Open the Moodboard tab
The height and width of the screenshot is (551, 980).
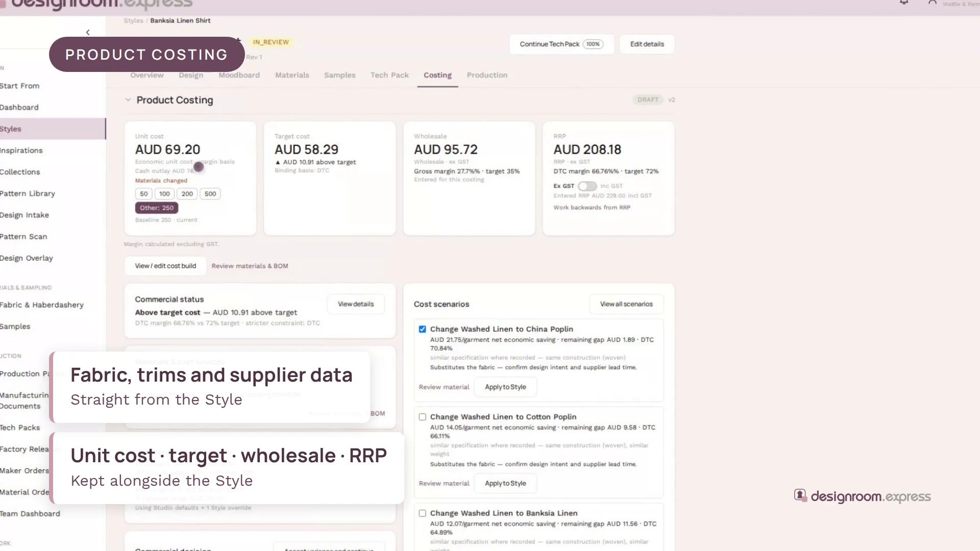pos(239,75)
